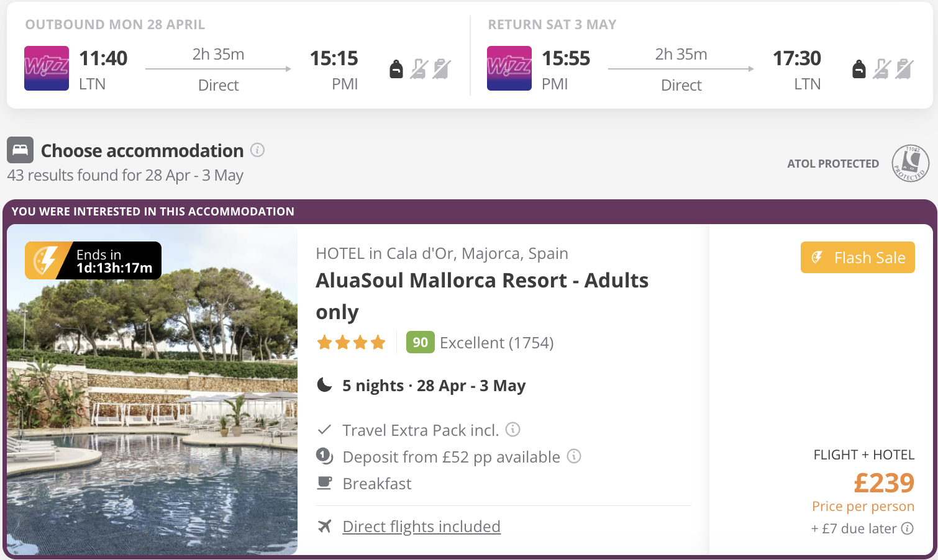
Task: Open deposit from £52 info icon
Action: 574,456
